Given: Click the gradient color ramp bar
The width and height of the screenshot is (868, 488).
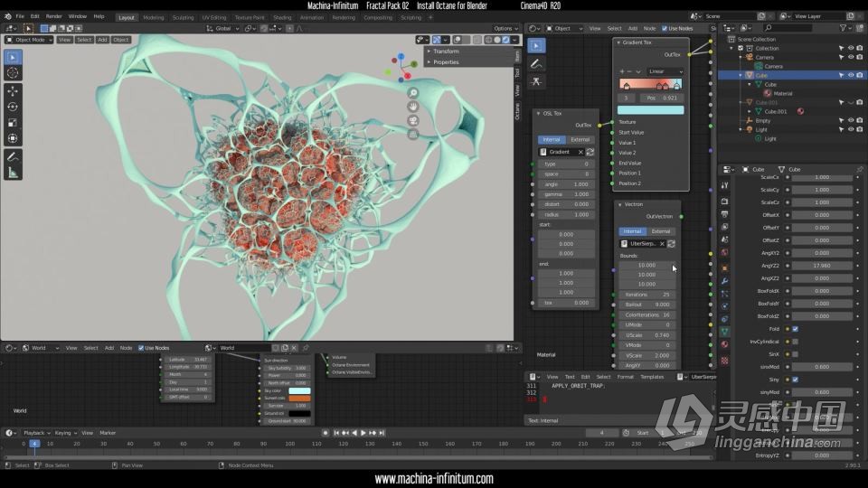Looking at the screenshot, I should (x=650, y=84).
